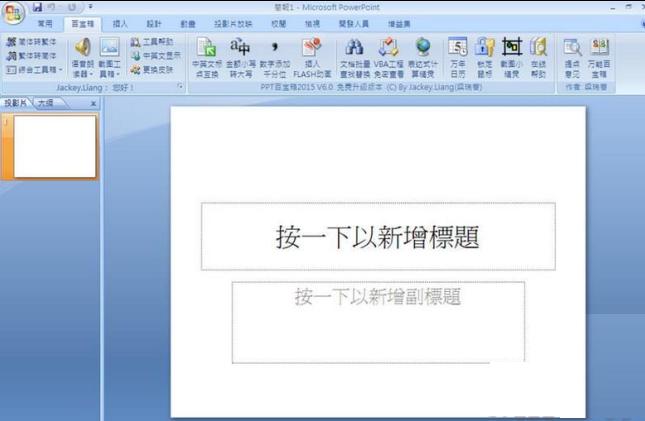Select slide 1 thumbnail

55,147
